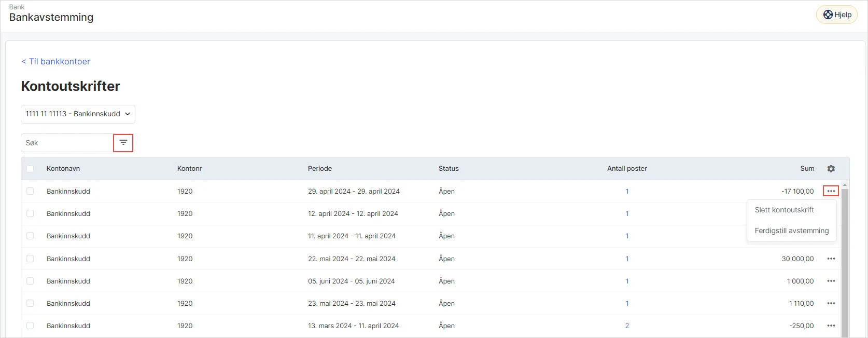The image size is (868, 338).
Task: Open more options for the -17 100,00 row
Action: 831,191
